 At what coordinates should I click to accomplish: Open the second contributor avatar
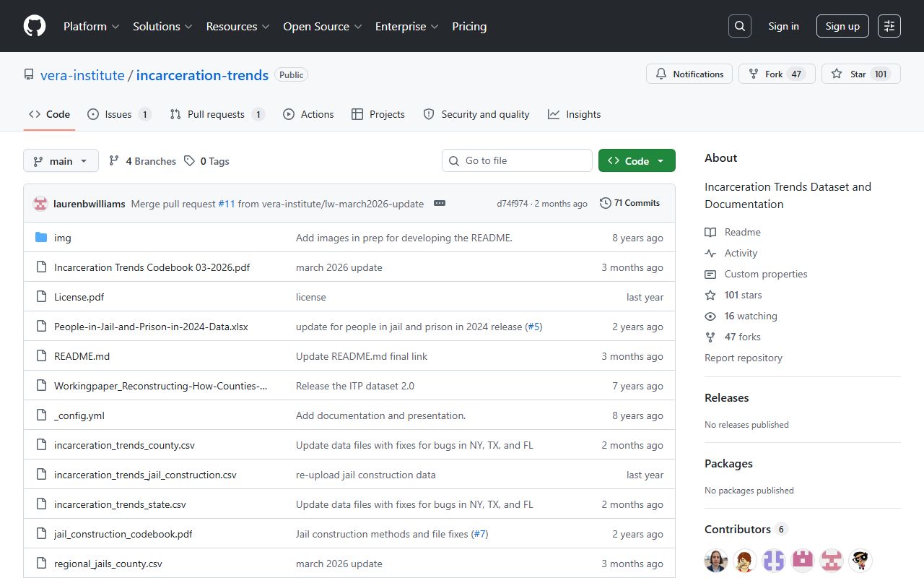click(x=745, y=561)
